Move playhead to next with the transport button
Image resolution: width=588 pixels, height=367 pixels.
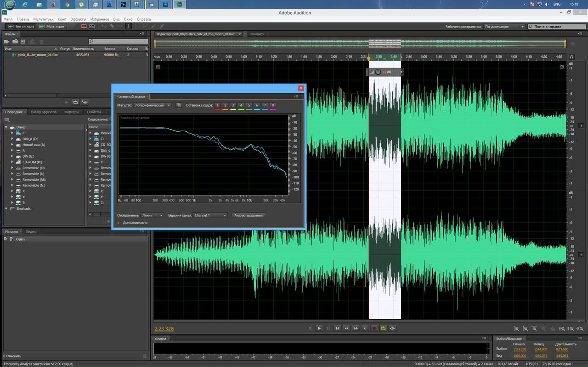click(x=365, y=328)
